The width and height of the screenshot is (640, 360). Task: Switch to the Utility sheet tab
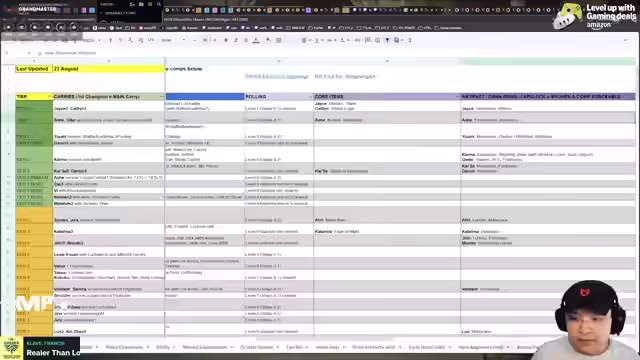pyautogui.click(x=163, y=347)
